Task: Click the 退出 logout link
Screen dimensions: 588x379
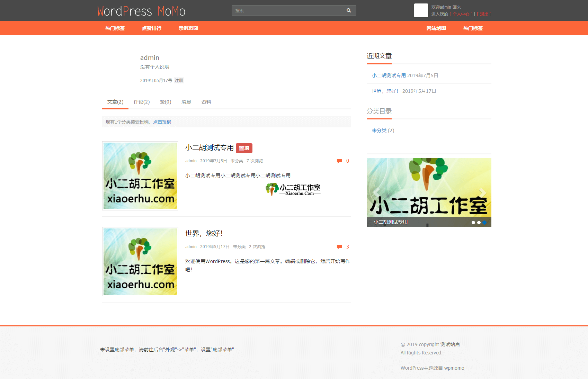Action: [x=484, y=14]
